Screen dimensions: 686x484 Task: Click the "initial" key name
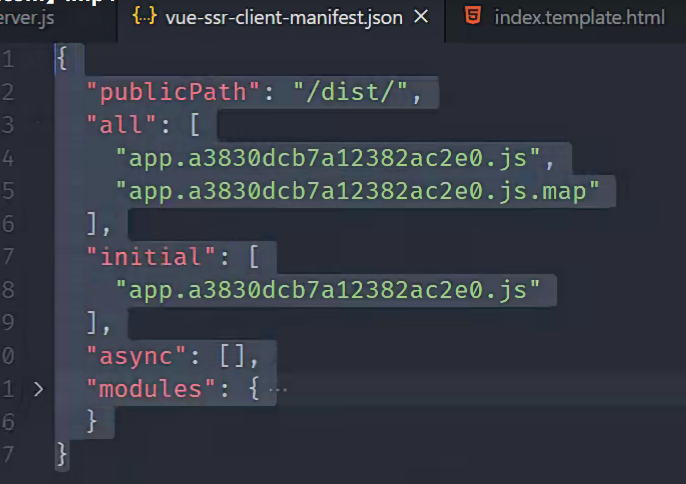pos(151,257)
